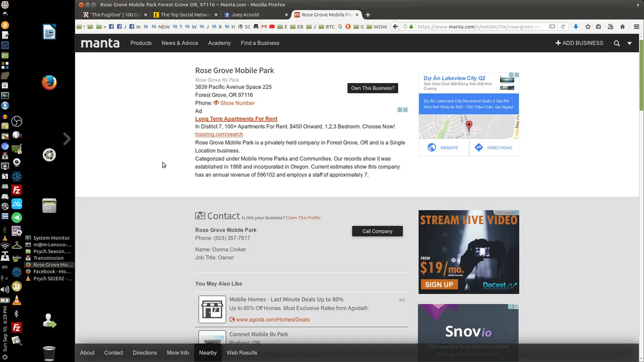Image resolution: width=644 pixels, height=362 pixels.
Task: Switch to Transmission window in list
Action: pos(48,258)
